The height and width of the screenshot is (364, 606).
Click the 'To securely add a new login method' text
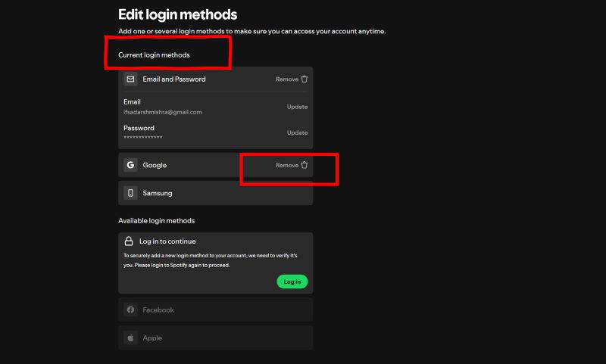tap(211, 260)
